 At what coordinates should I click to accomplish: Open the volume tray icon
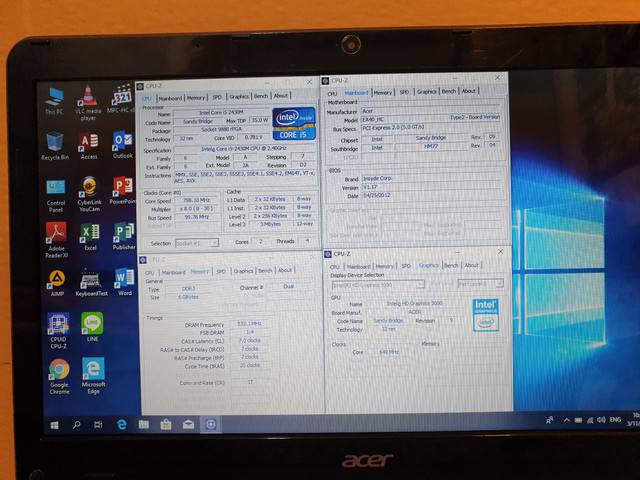click(x=601, y=420)
